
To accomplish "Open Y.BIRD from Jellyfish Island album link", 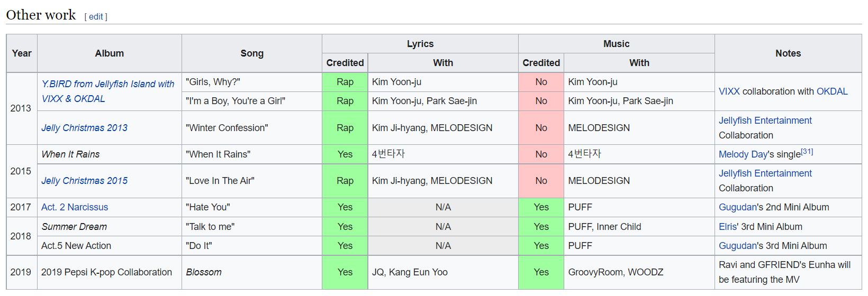I will [x=108, y=91].
